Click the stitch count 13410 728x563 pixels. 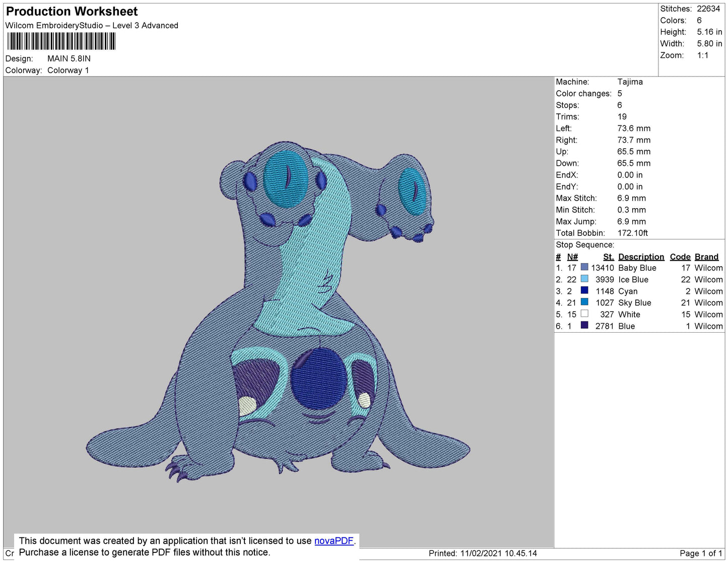click(x=603, y=268)
